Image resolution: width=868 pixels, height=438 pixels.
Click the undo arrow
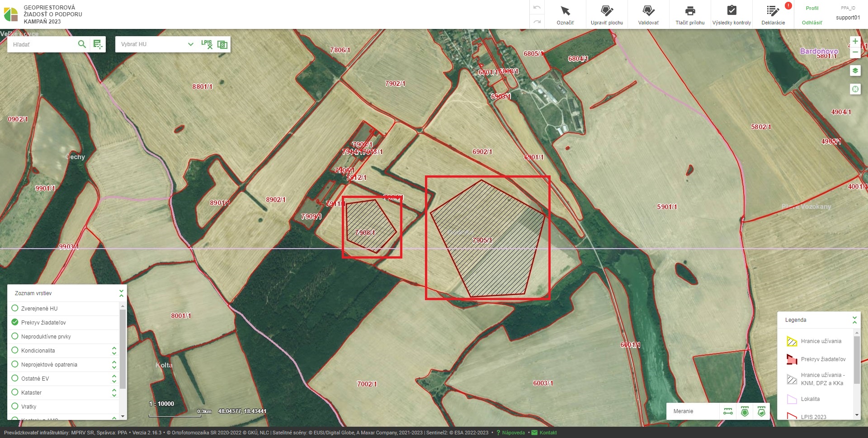click(537, 8)
